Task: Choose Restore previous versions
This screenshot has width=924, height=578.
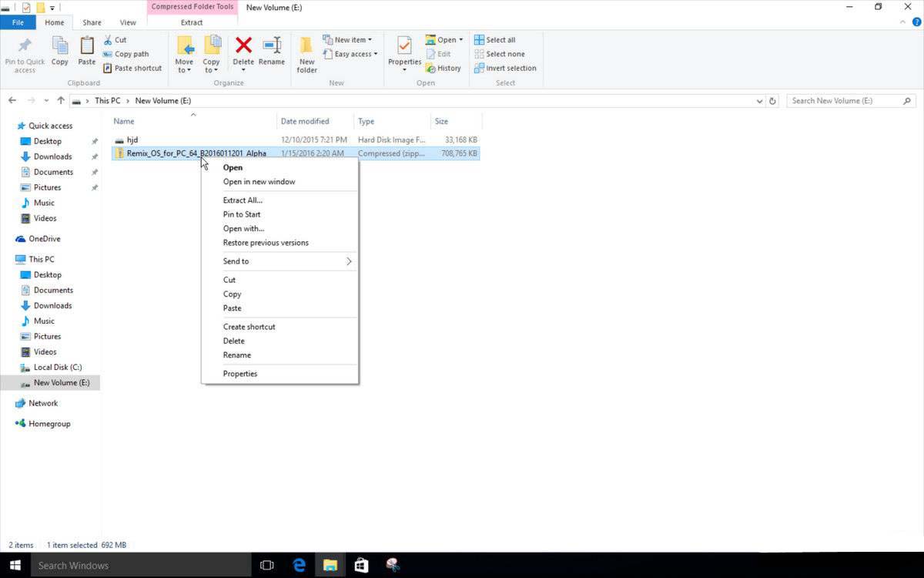Action: click(x=280, y=243)
